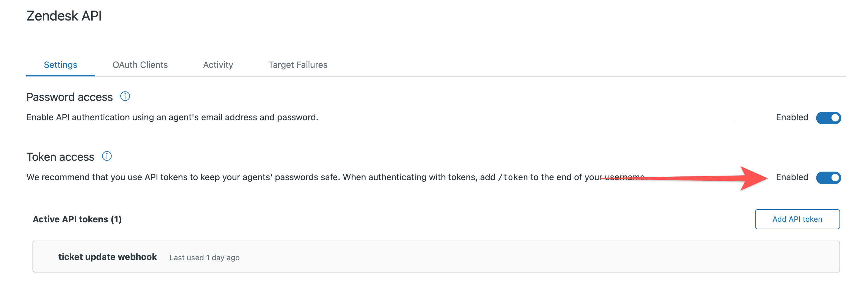This screenshot has height=305, width=868.
Task: Click the Add API token button
Action: click(797, 219)
